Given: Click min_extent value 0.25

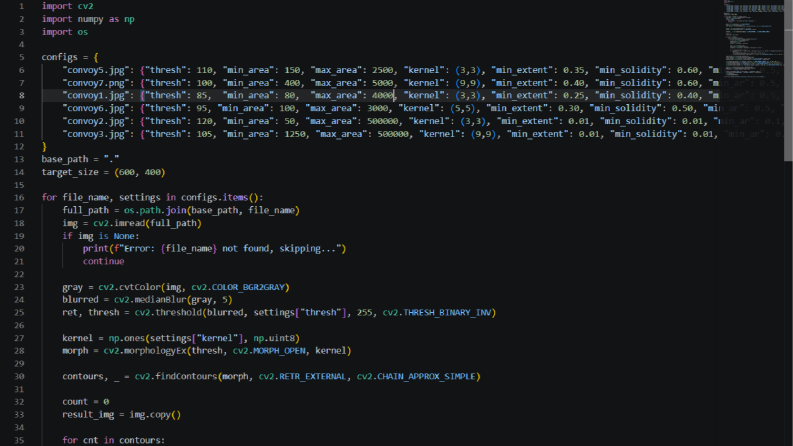Looking at the screenshot, I should tap(574, 95).
